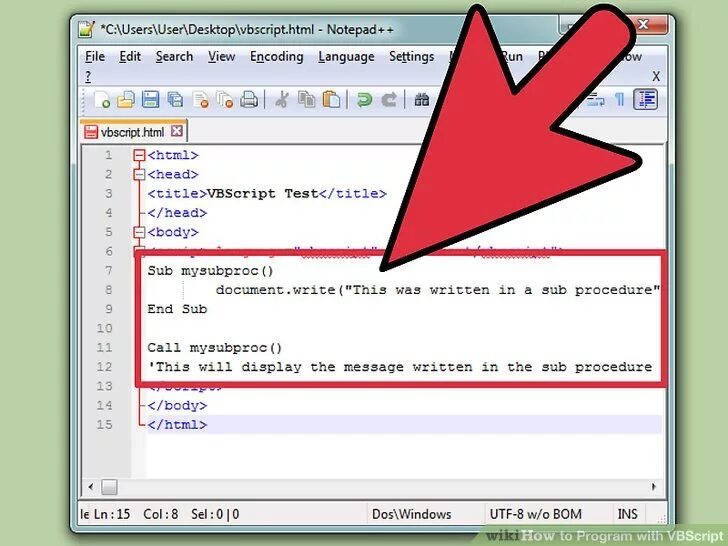Open the Language menu

346,57
